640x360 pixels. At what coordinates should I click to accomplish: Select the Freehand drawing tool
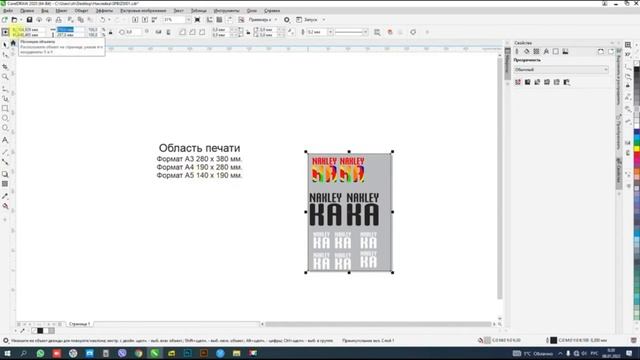tap(5, 89)
